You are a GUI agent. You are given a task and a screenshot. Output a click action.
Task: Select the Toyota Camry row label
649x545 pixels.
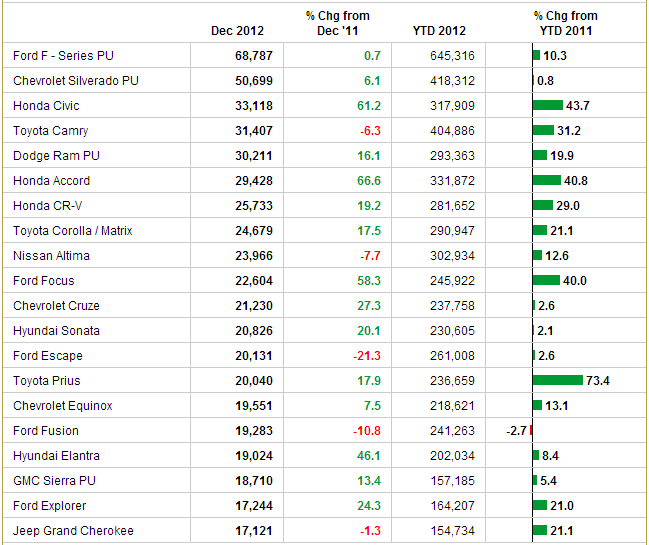50,131
